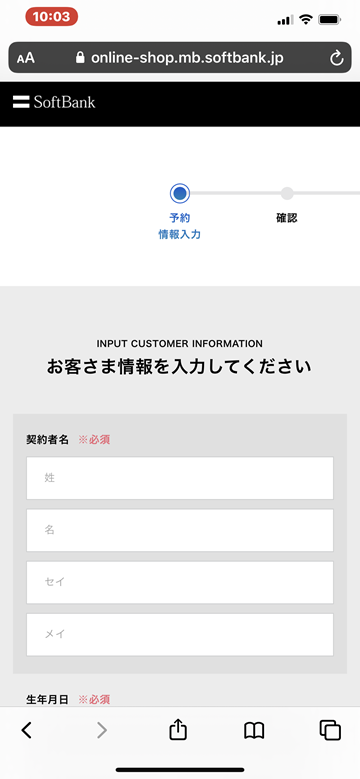Image resolution: width=360 pixels, height=779 pixels.
Task: Tap the SoftBank logo
Action: click(54, 102)
